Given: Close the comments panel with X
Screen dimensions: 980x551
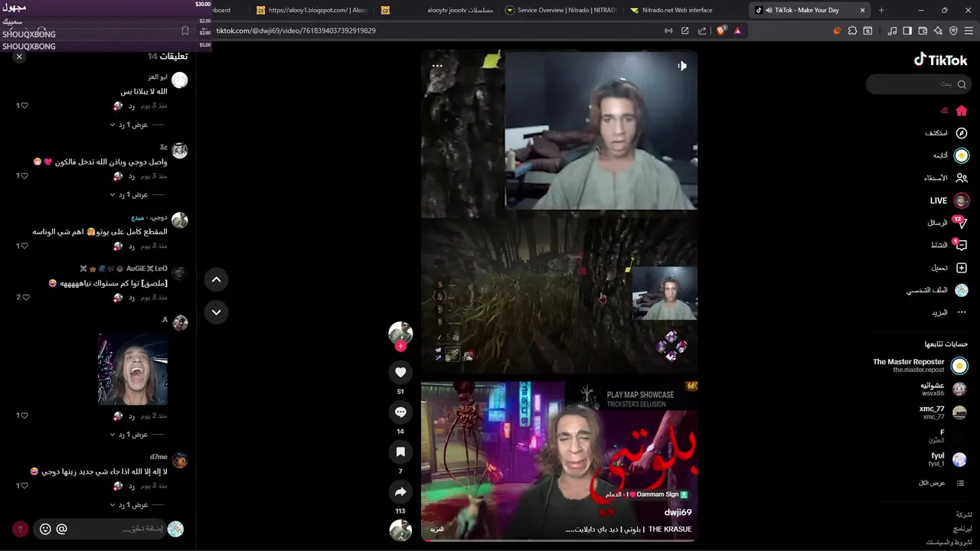Looking at the screenshot, I should [x=19, y=57].
